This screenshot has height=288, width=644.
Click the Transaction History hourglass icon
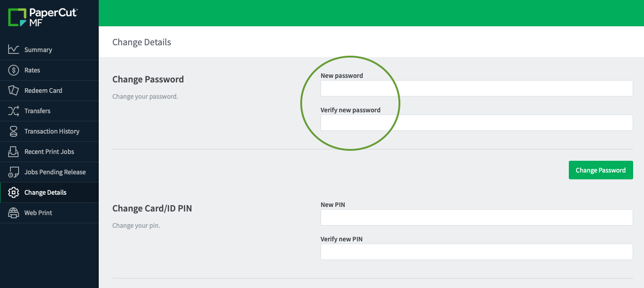(14, 131)
